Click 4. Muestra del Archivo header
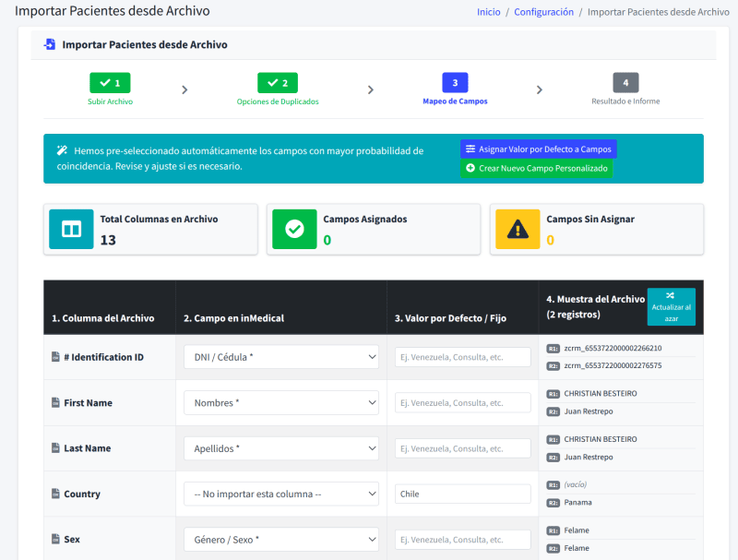This screenshot has width=738, height=560. (595, 307)
